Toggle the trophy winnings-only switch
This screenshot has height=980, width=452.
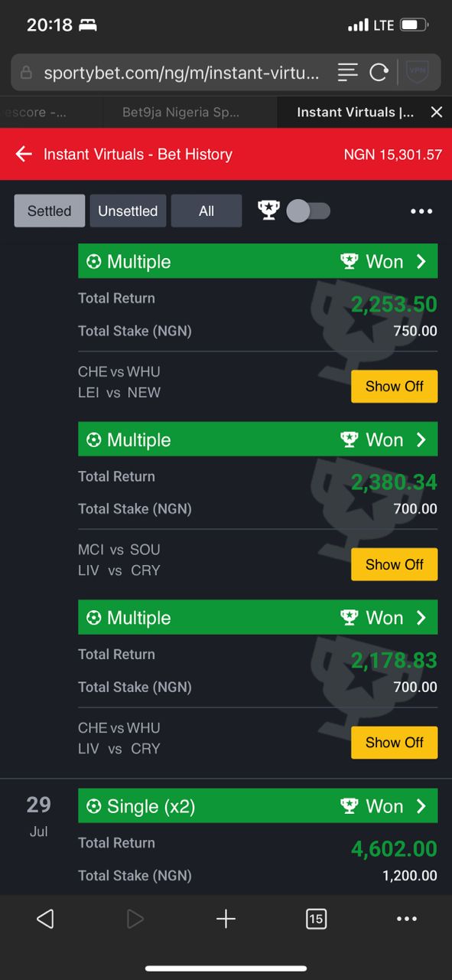point(308,211)
